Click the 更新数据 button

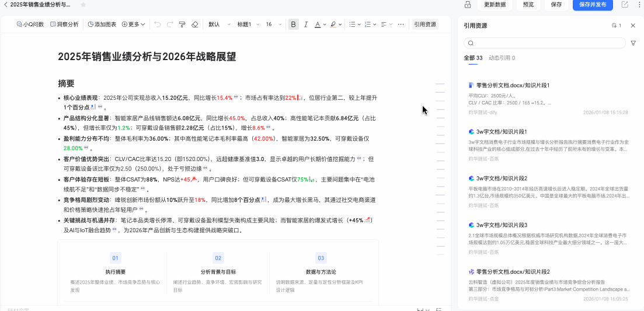(x=495, y=5)
